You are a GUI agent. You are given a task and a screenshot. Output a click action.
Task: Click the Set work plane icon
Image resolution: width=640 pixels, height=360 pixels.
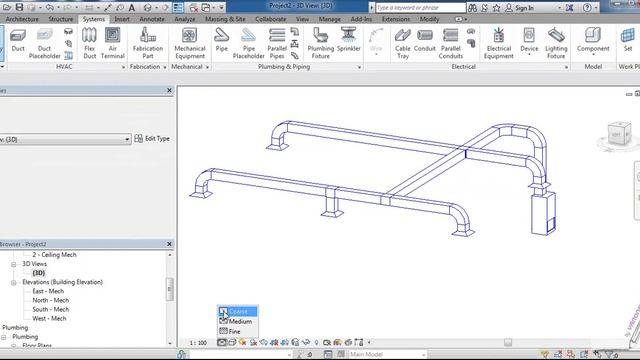628,40
